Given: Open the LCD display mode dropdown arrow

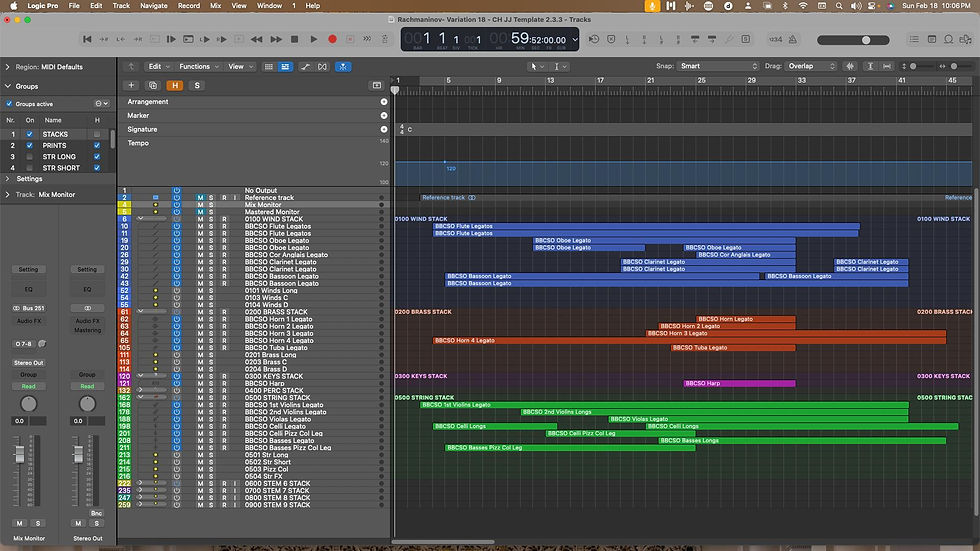Looking at the screenshot, I should tap(575, 39).
